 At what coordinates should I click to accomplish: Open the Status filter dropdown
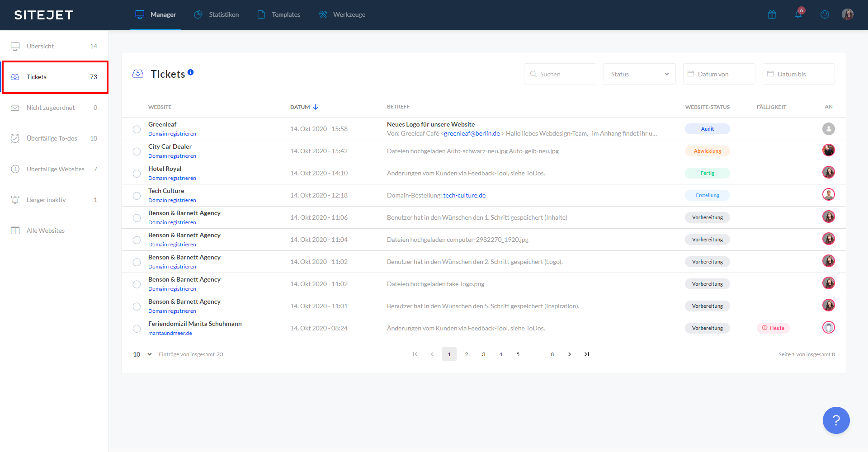(x=639, y=74)
